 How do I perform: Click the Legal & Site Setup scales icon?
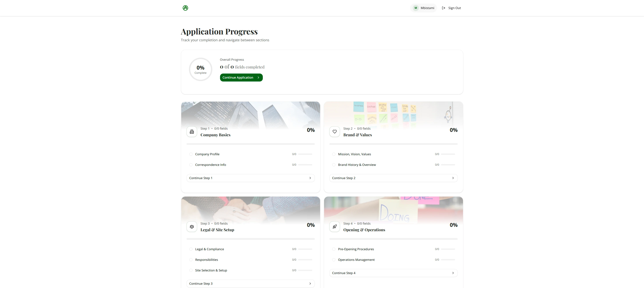[192, 227]
